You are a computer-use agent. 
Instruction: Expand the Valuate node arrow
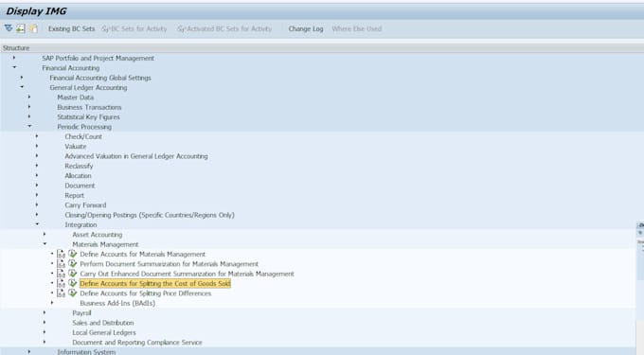pos(37,146)
